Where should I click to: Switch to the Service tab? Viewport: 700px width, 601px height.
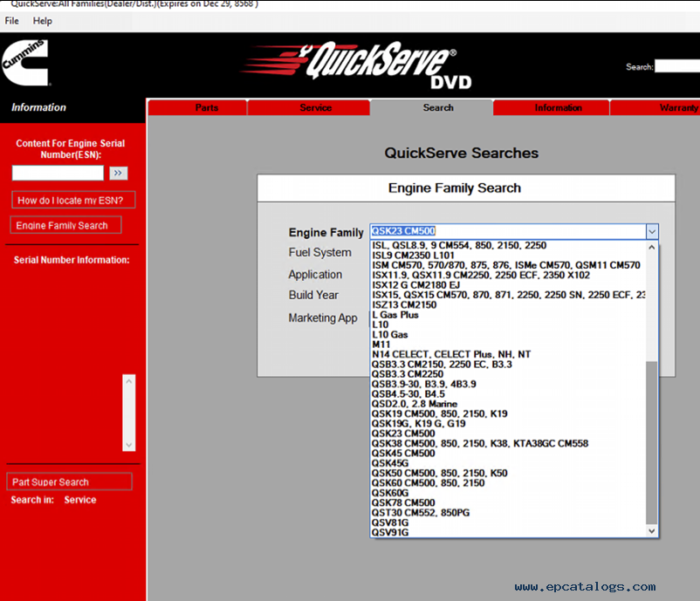[x=315, y=108]
